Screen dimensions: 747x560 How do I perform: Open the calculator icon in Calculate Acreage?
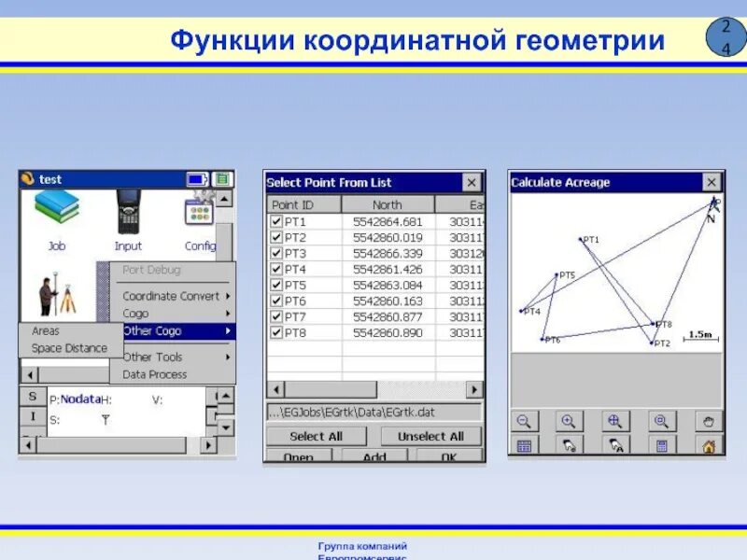coord(661,446)
